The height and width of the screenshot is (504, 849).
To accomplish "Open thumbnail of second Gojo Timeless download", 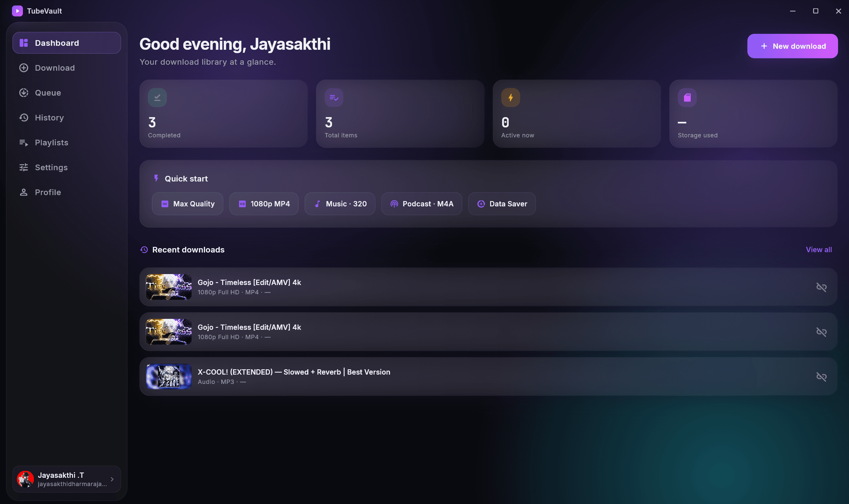I will tap(169, 332).
